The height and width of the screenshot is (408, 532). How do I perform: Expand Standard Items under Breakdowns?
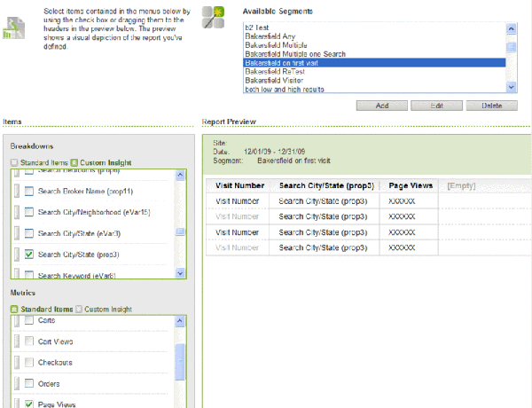tap(14, 162)
